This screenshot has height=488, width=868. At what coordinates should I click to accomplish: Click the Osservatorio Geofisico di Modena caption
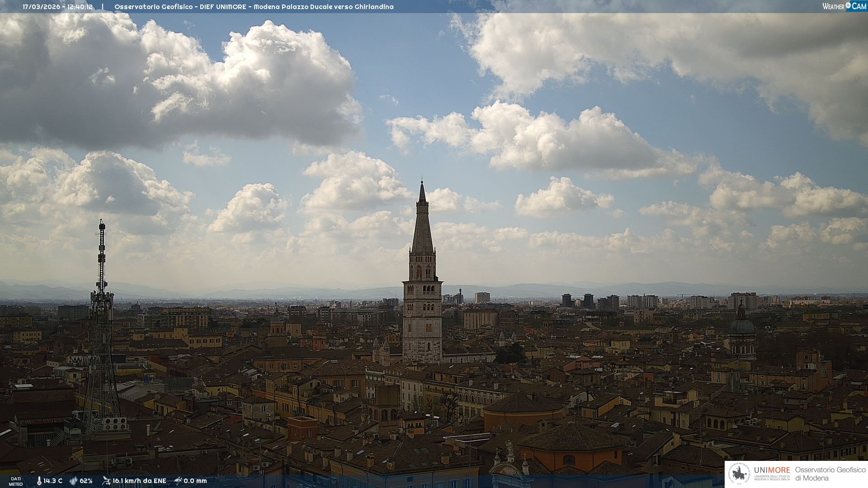(x=830, y=474)
